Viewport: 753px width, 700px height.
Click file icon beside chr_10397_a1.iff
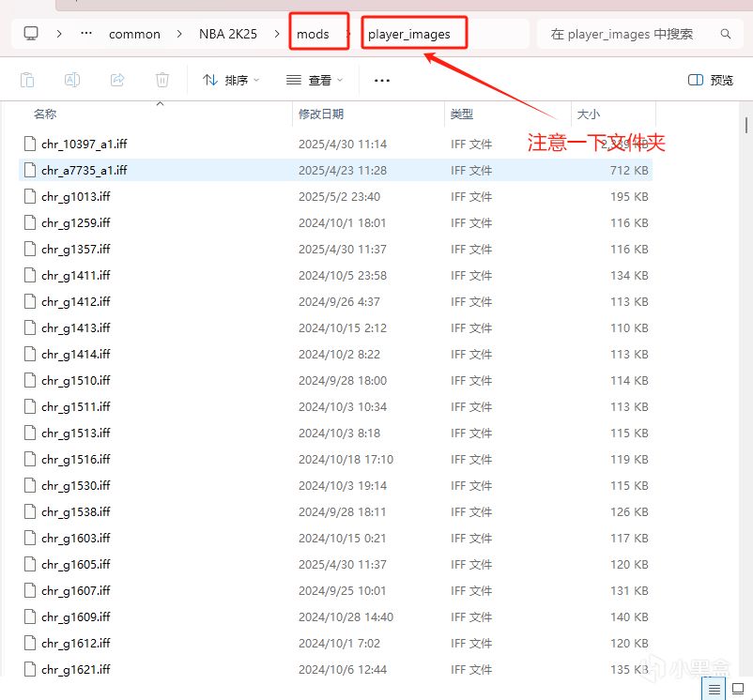[30, 144]
